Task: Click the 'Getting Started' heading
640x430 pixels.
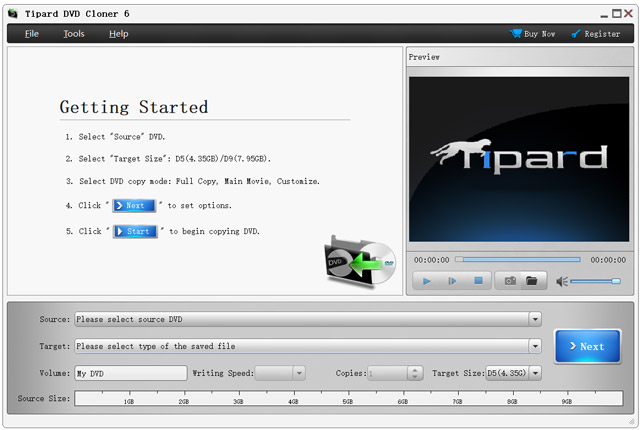Action: [x=133, y=107]
